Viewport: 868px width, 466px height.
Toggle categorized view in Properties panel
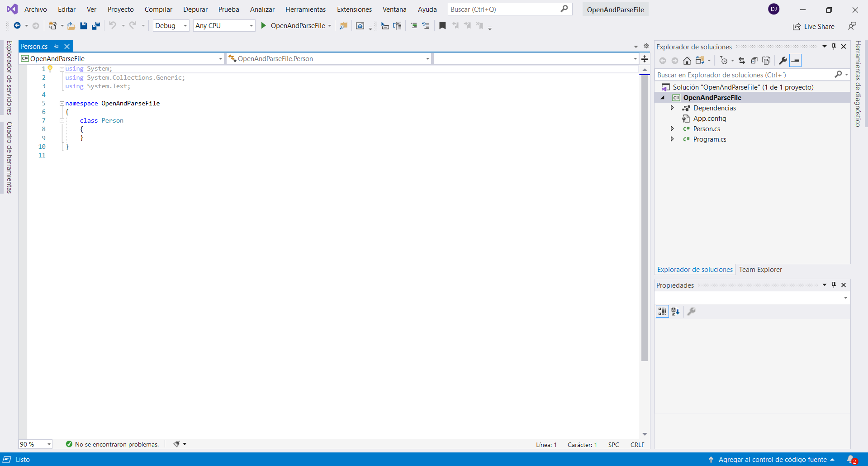pos(662,311)
